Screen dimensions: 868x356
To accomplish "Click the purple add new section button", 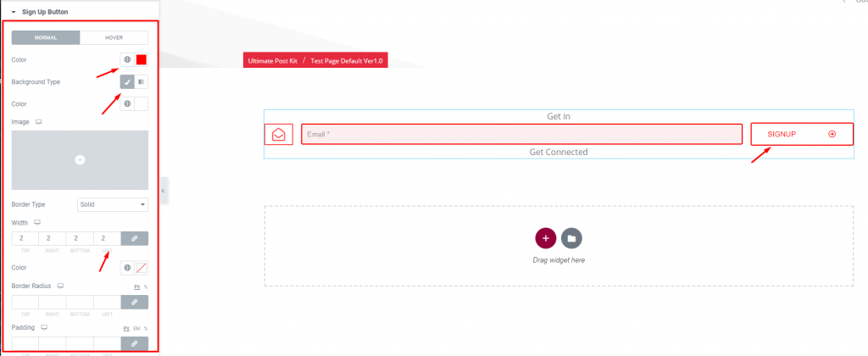I will tap(545, 238).
